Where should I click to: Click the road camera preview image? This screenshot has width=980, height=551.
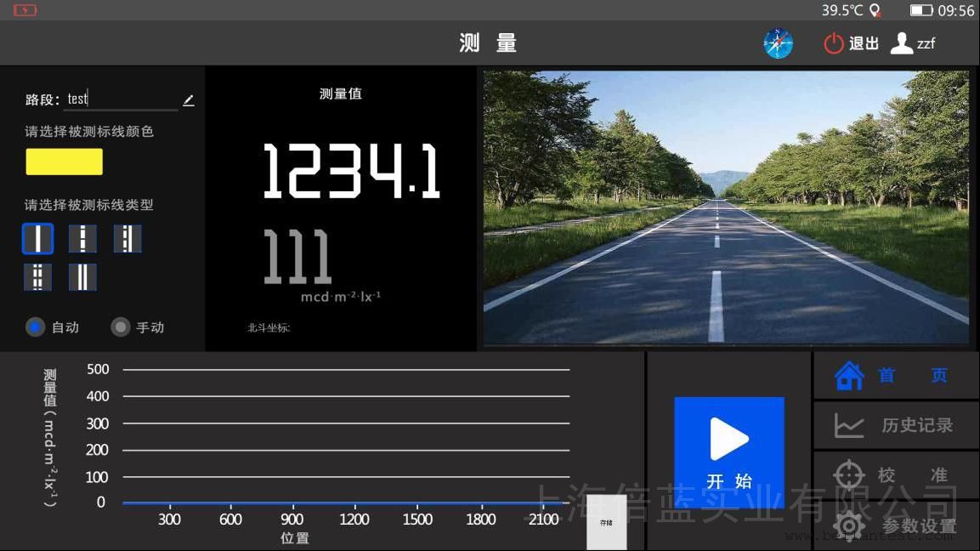point(726,207)
